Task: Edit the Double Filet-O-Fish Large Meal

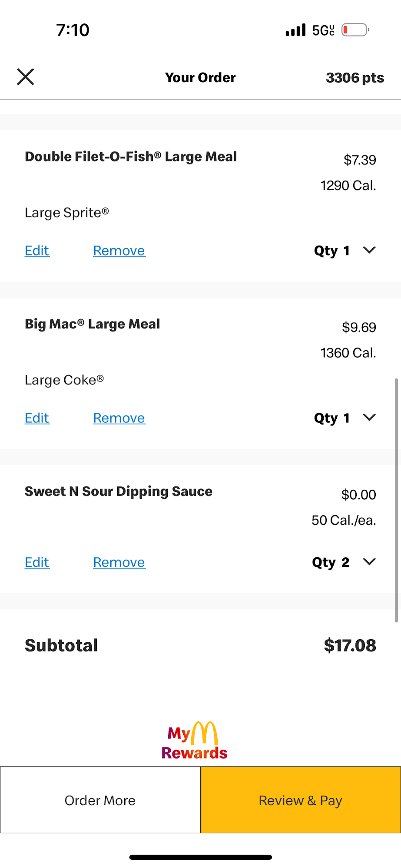Action: 37,250
